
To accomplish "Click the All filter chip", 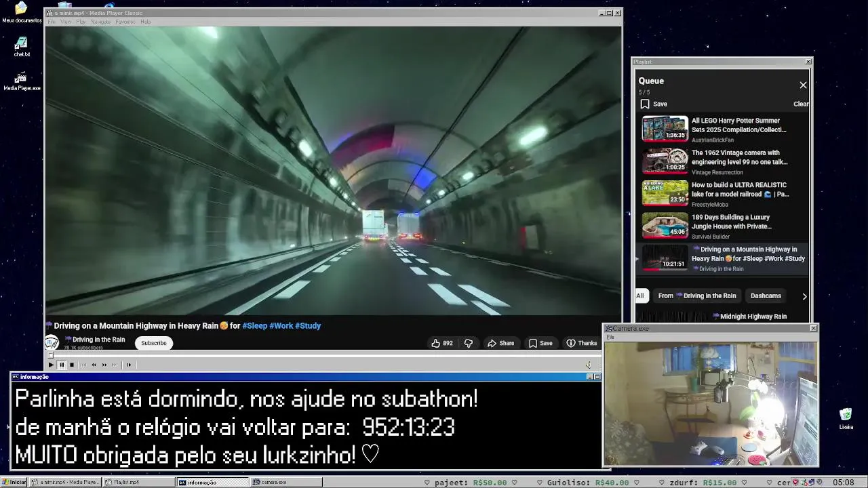I will pos(639,296).
